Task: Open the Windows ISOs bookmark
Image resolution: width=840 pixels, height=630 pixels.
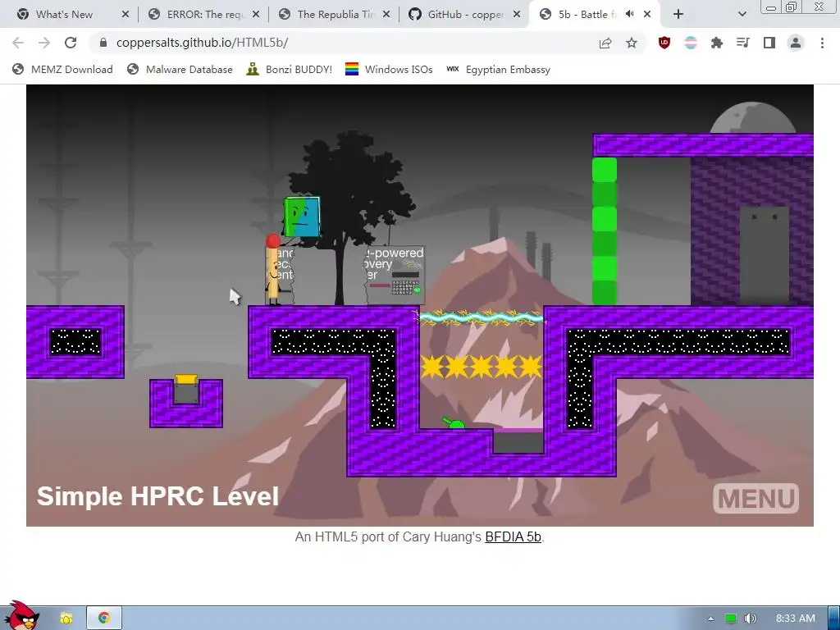Action: (389, 69)
